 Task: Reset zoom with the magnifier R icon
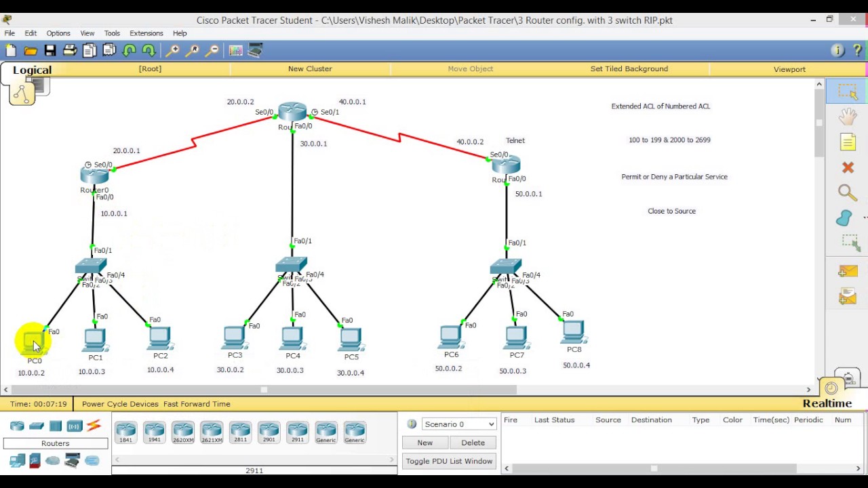pos(192,50)
